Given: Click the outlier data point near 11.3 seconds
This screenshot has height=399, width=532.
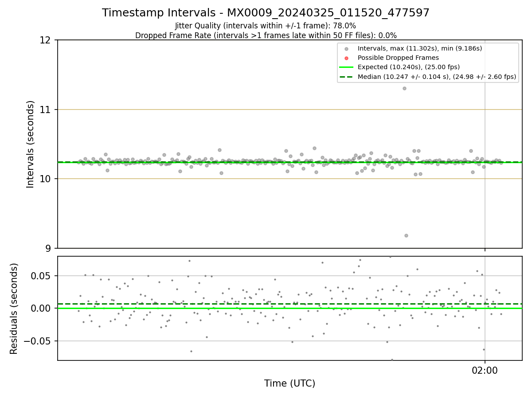Looking at the screenshot, I should click(404, 88).
